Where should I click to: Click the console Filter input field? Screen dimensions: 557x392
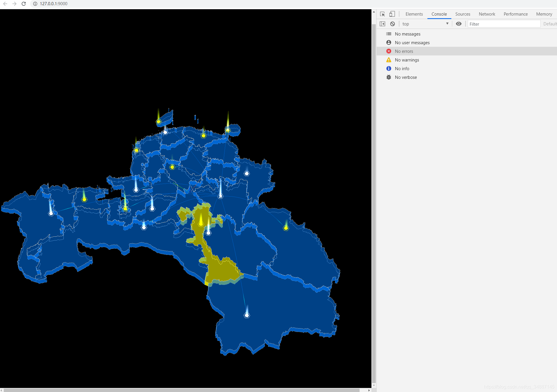pos(504,24)
